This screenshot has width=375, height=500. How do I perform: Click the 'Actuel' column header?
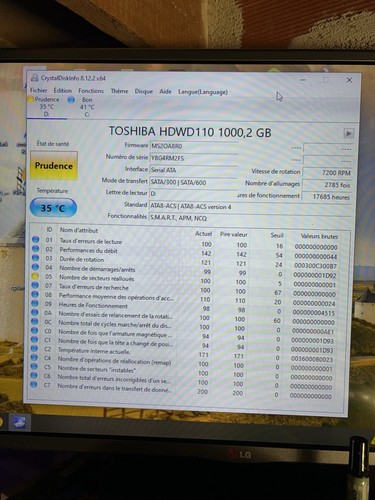pos(203,234)
